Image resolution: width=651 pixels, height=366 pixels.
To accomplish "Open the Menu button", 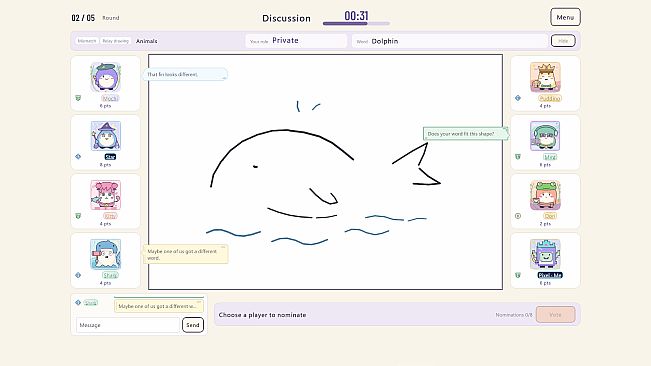I will 565,17.
